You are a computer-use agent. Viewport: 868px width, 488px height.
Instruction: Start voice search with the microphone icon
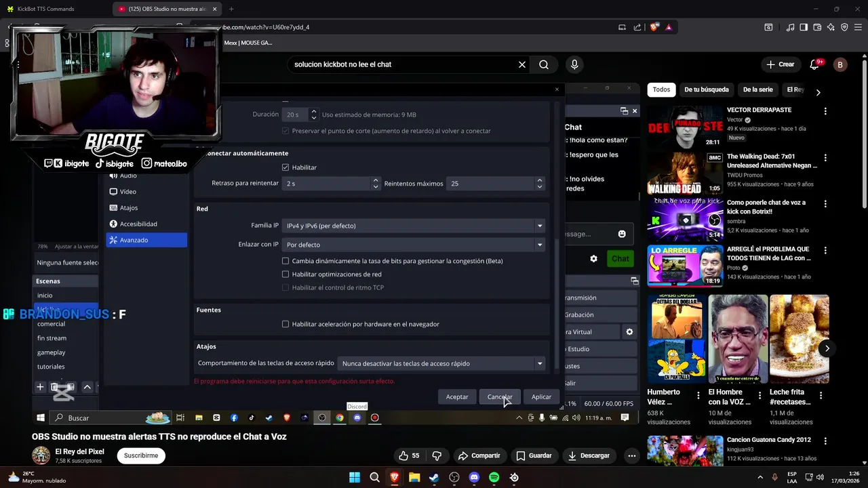(x=574, y=64)
